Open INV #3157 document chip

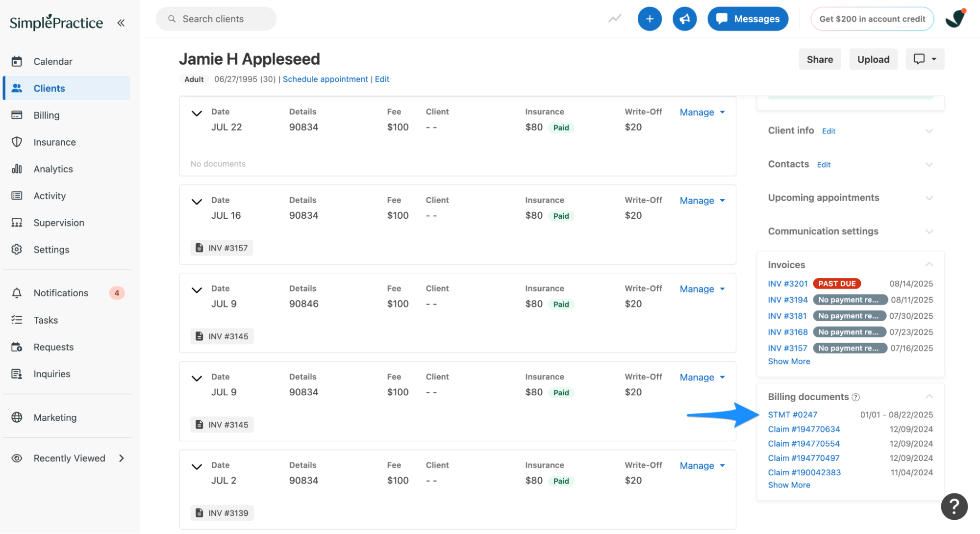tap(222, 248)
